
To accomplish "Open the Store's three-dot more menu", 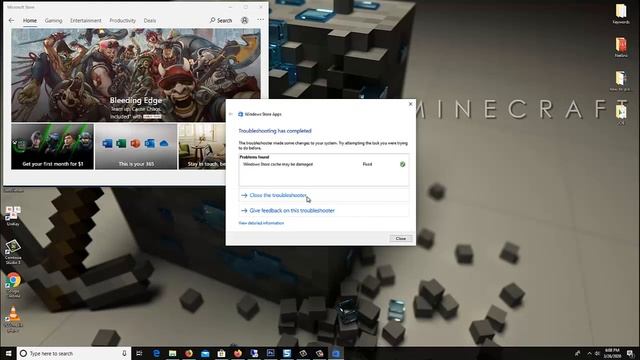I will 260,20.
